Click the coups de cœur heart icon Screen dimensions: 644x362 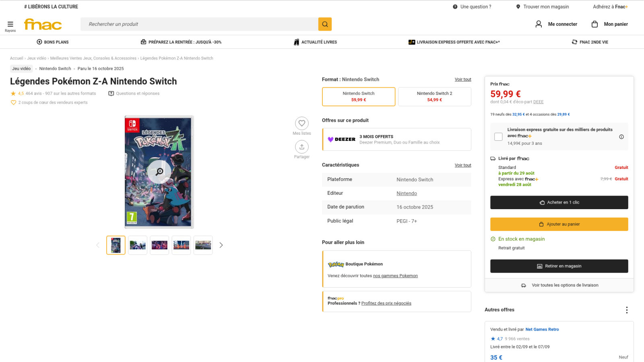tap(13, 103)
